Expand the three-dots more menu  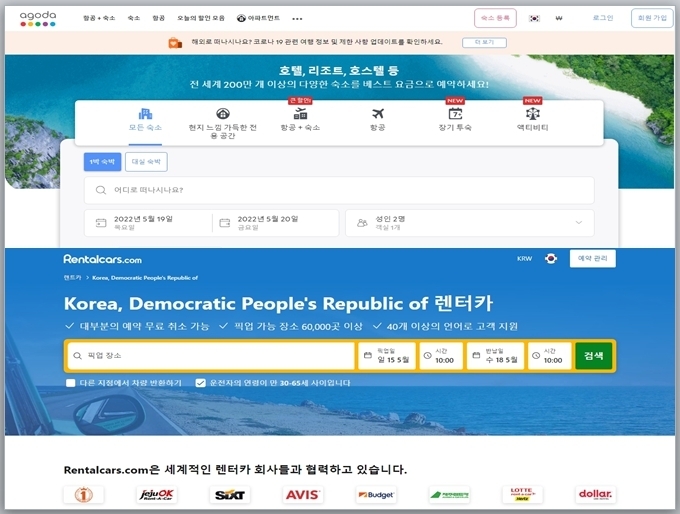pyautogui.click(x=297, y=19)
